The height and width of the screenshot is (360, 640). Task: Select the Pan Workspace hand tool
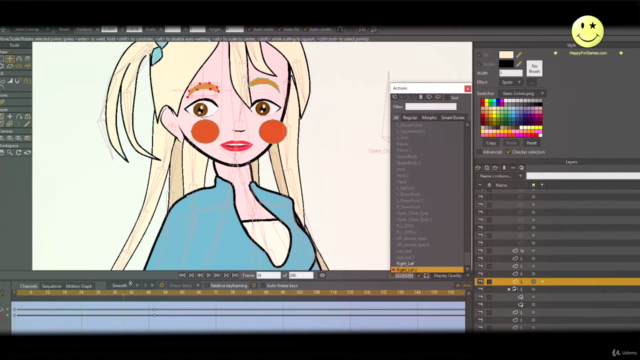pyautogui.click(x=2, y=153)
